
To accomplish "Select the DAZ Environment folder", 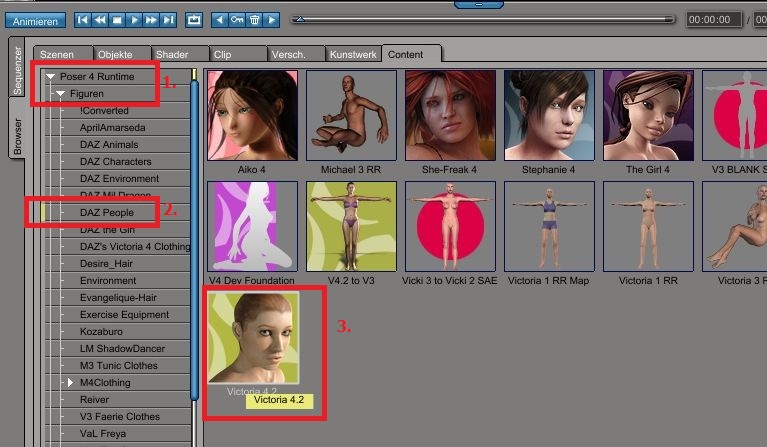I will 119,179.
